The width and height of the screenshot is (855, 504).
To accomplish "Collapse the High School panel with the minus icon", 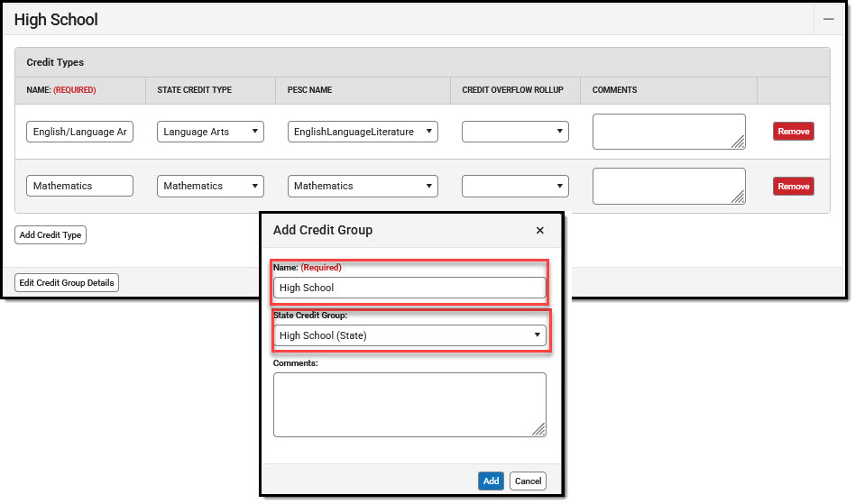I will click(x=828, y=19).
